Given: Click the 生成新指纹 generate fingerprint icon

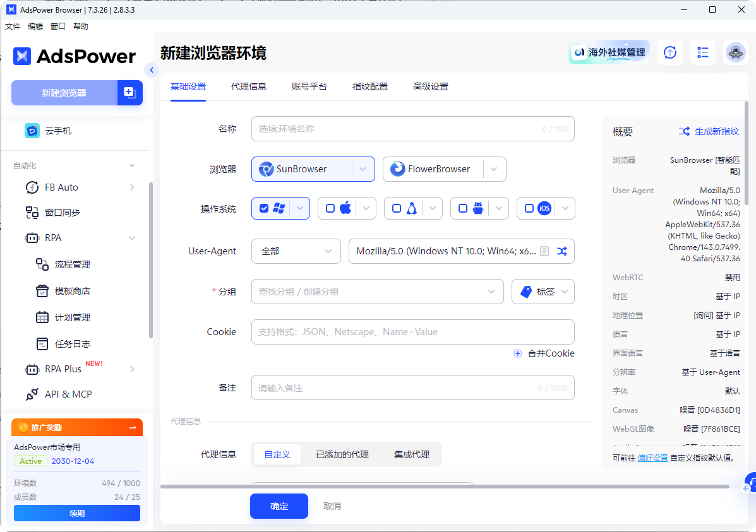Looking at the screenshot, I should [x=685, y=131].
